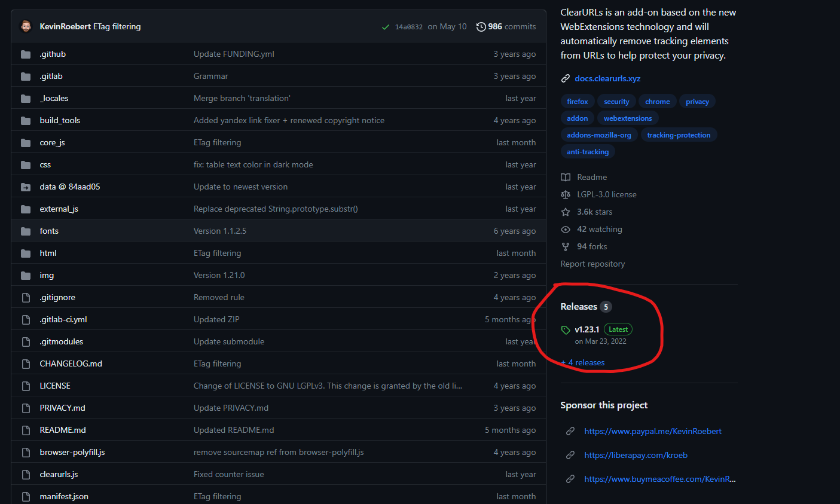
Task: Open the 'Version 1.1.2.5' commit message
Action: [220, 231]
